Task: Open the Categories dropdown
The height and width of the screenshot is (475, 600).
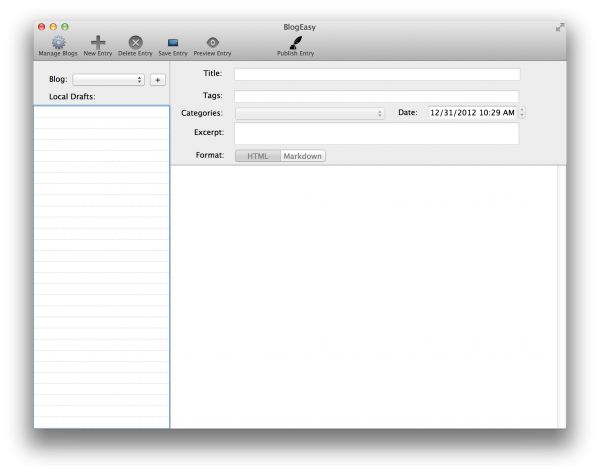Action: 310,113
